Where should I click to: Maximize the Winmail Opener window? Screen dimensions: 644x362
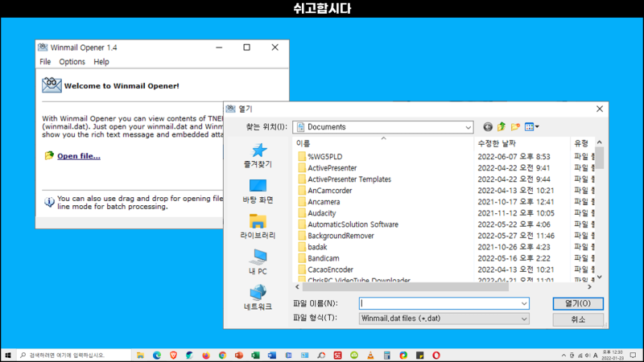pyautogui.click(x=246, y=47)
